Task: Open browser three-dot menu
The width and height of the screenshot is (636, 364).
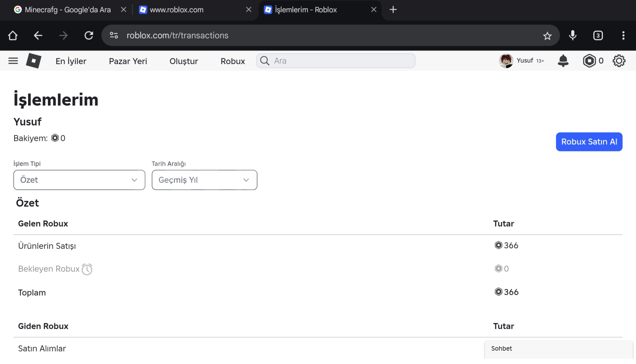Action: coord(623,35)
